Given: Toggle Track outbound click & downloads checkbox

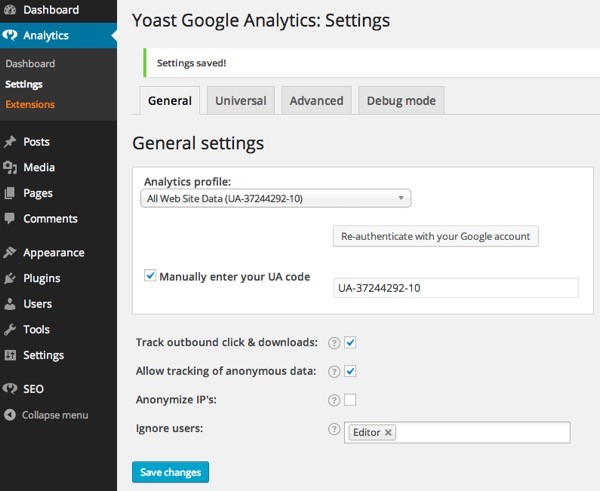Looking at the screenshot, I should click(350, 343).
